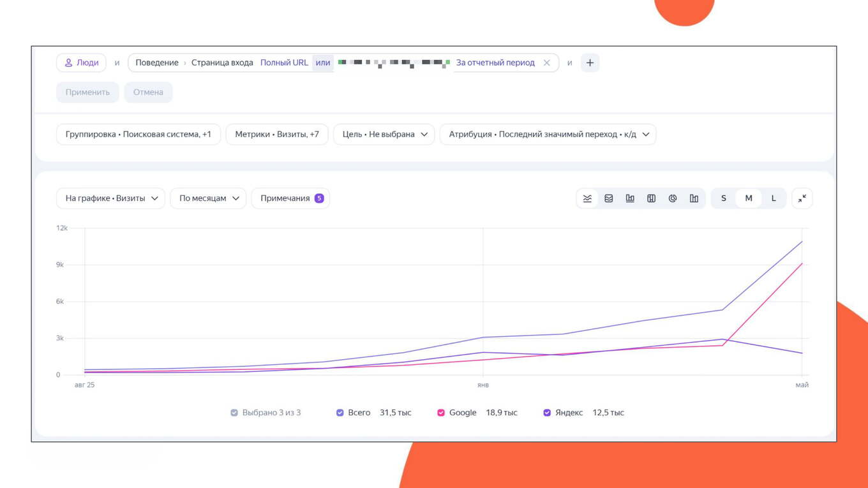Open the На графике • Визиты dropdown

(x=110, y=198)
